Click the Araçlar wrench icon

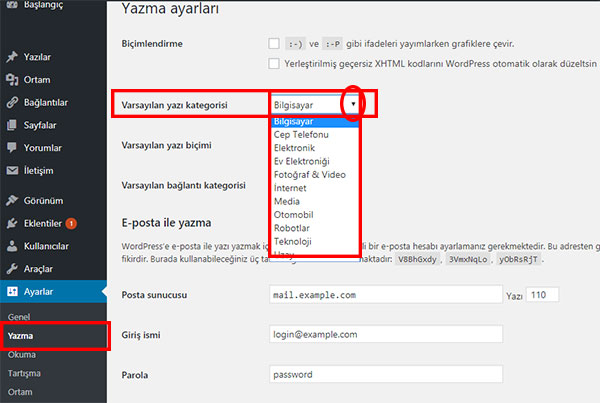pyautogui.click(x=12, y=269)
